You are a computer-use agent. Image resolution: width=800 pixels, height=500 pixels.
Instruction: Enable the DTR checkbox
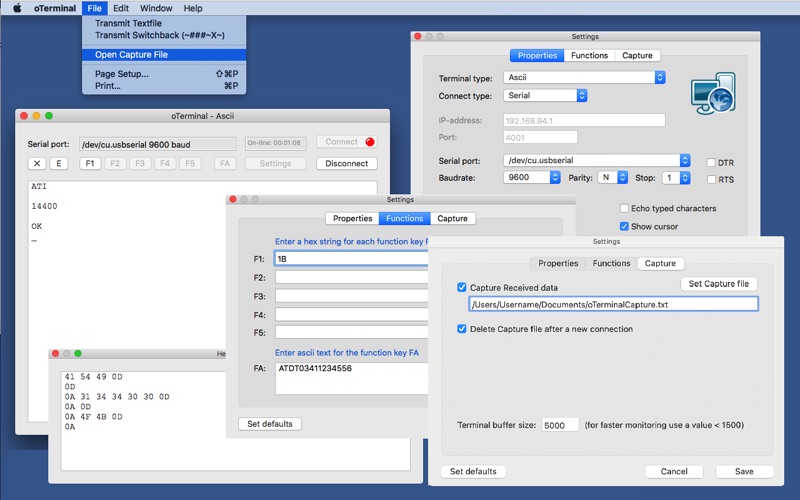coord(711,163)
